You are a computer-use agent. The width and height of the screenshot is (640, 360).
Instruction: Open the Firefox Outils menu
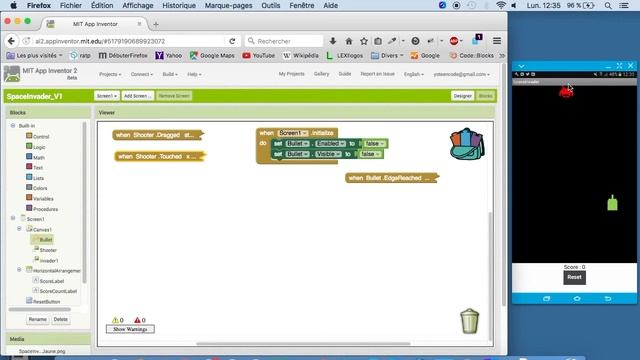270,5
